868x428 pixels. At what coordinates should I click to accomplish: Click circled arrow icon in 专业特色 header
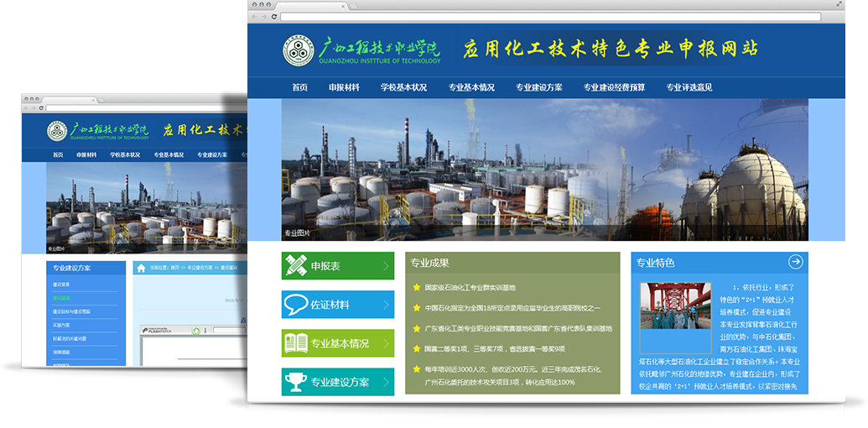(x=795, y=262)
